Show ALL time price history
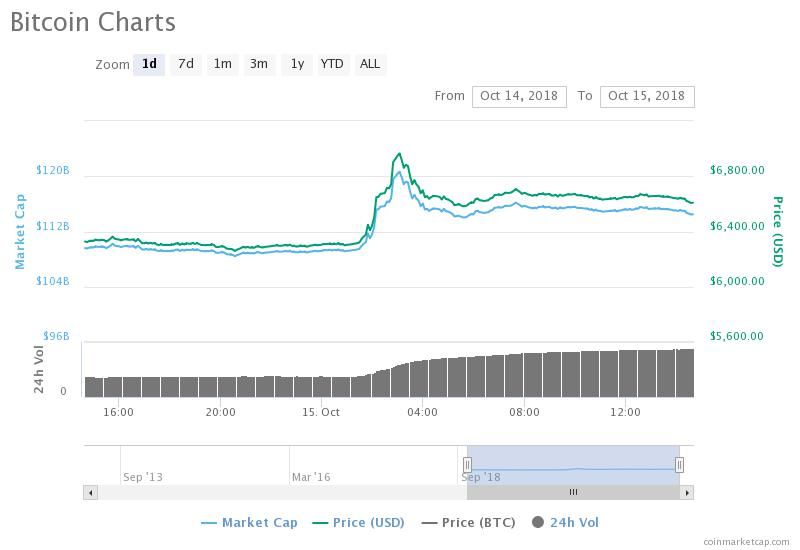This screenshot has width=800, height=550. pos(370,64)
